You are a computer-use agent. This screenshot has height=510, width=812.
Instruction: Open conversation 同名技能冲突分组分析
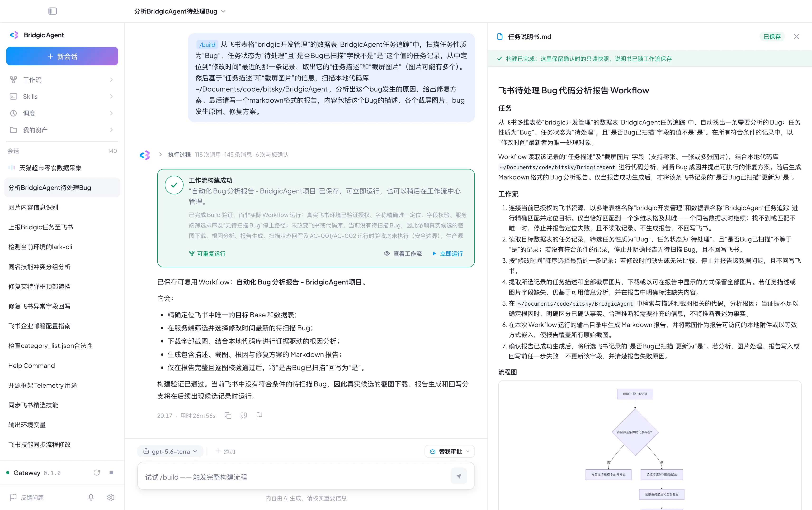[x=62, y=266]
